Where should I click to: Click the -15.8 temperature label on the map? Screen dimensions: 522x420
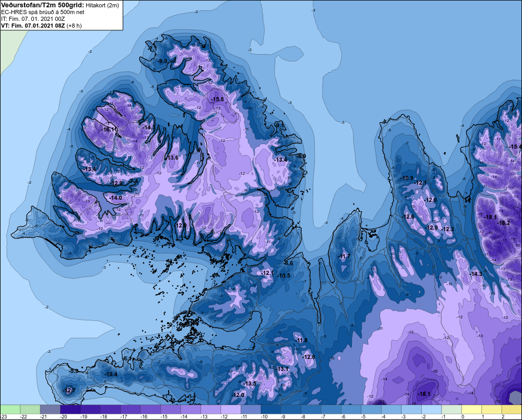pyautogui.click(x=218, y=99)
